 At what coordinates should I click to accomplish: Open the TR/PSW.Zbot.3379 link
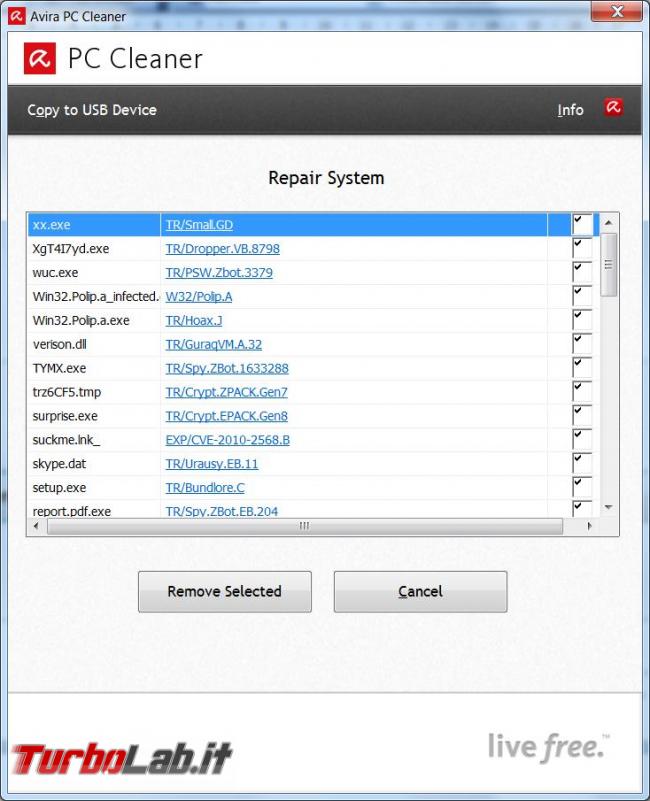click(x=219, y=273)
